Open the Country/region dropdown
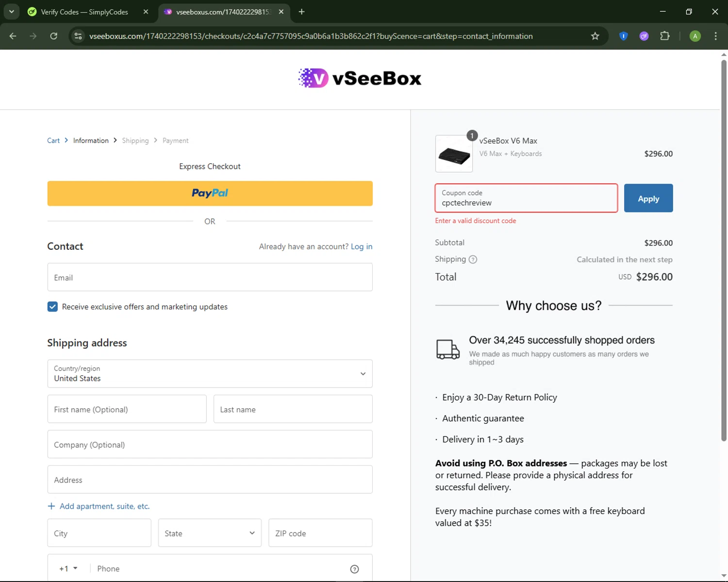 coord(210,373)
